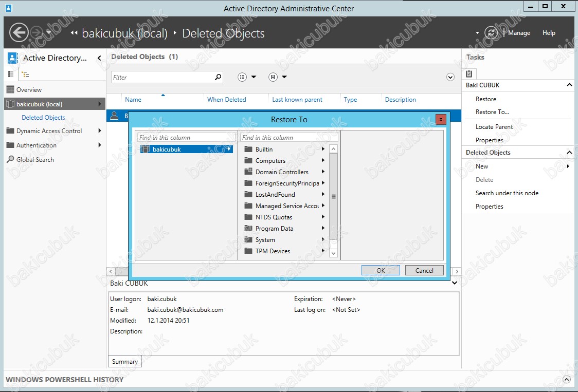Screen dimensions: 578x392
Task: Expand the bakicubuk (local) submenu arrow
Action: click(x=100, y=104)
